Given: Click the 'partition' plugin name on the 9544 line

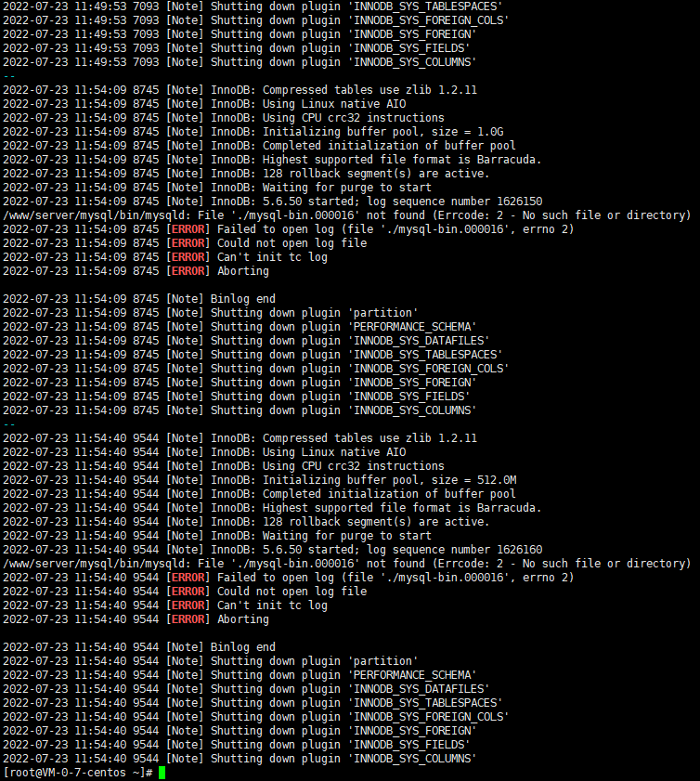Looking at the screenshot, I should 383,661.
